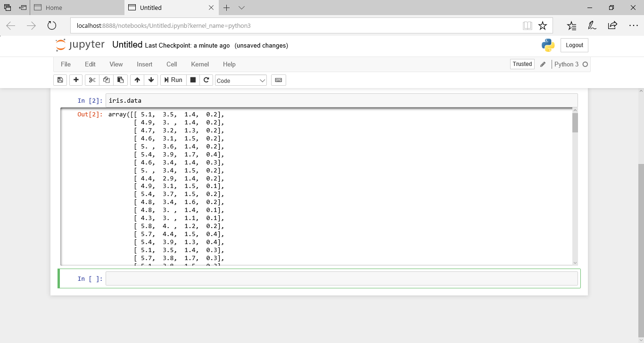Click the empty input cell prompt
Viewport: 644px width, 343px height.
tap(340, 278)
